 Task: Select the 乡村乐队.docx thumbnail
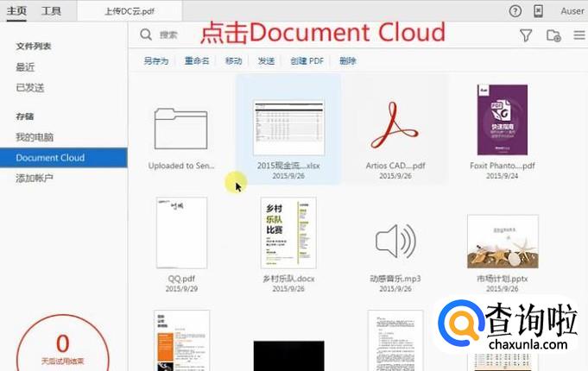click(x=288, y=233)
